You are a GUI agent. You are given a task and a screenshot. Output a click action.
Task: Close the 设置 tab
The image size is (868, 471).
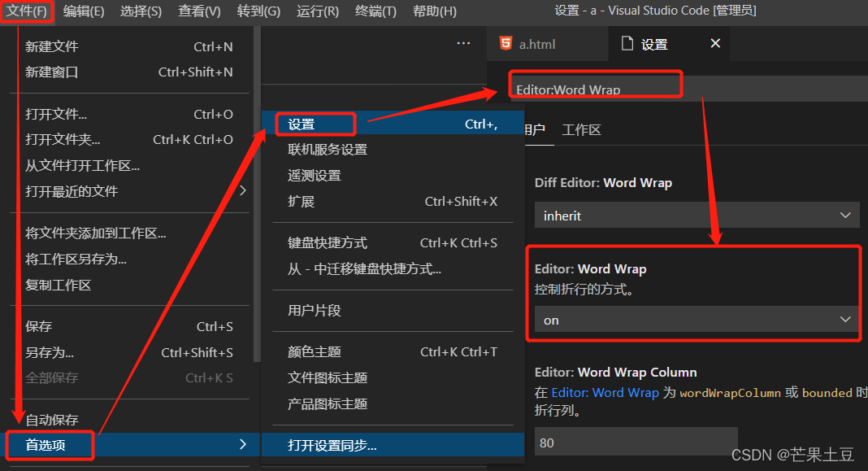tap(715, 43)
